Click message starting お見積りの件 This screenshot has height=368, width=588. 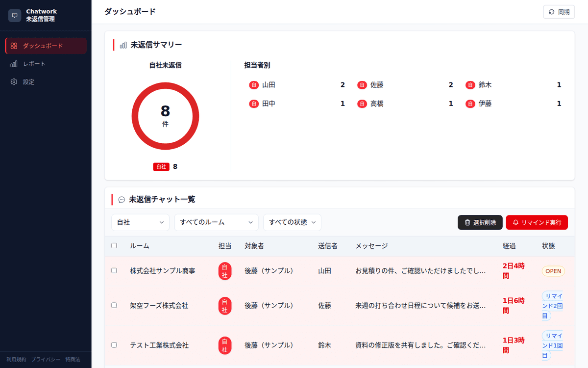click(420, 271)
